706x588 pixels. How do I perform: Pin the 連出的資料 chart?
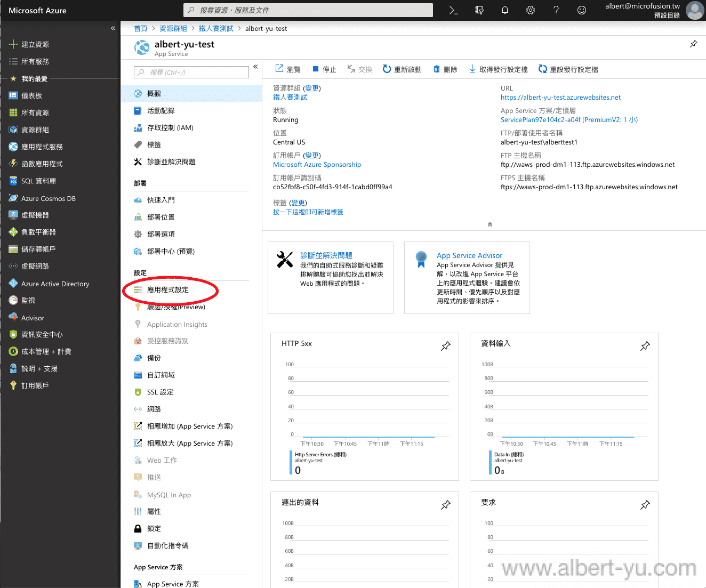pyautogui.click(x=446, y=505)
